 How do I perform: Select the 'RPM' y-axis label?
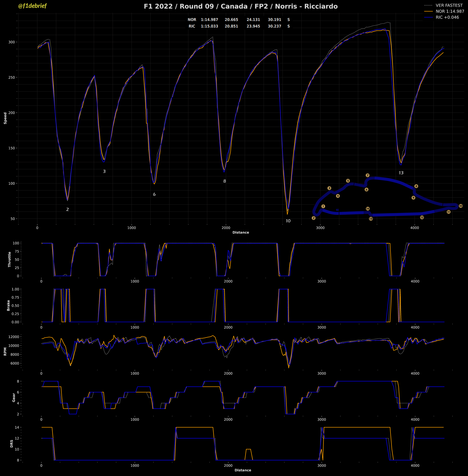coord(5,352)
